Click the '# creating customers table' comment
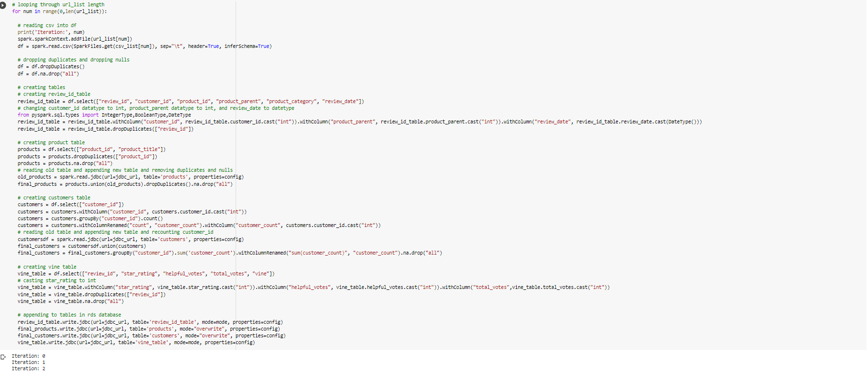 (x=54, y=198)
